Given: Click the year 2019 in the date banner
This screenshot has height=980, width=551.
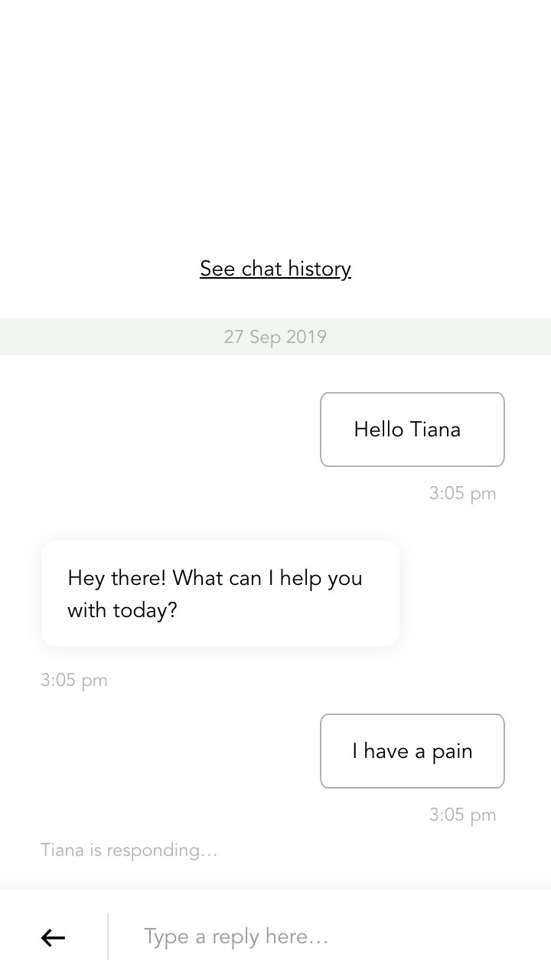Looking at the screenshot, I should [x=307, y=337].
